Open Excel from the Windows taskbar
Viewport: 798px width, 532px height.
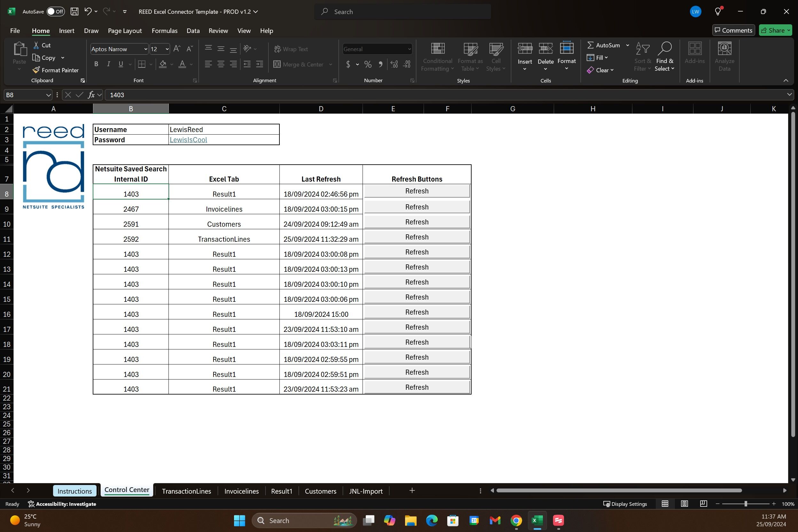537,520
